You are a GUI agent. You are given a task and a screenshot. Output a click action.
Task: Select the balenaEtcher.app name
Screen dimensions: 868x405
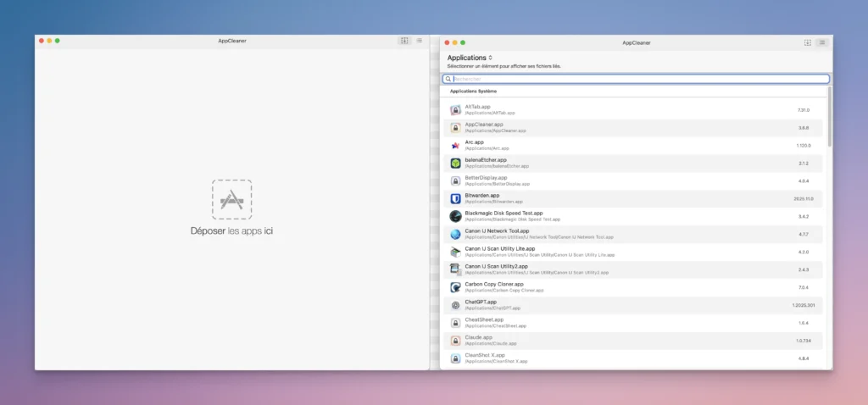pos(486,160)
